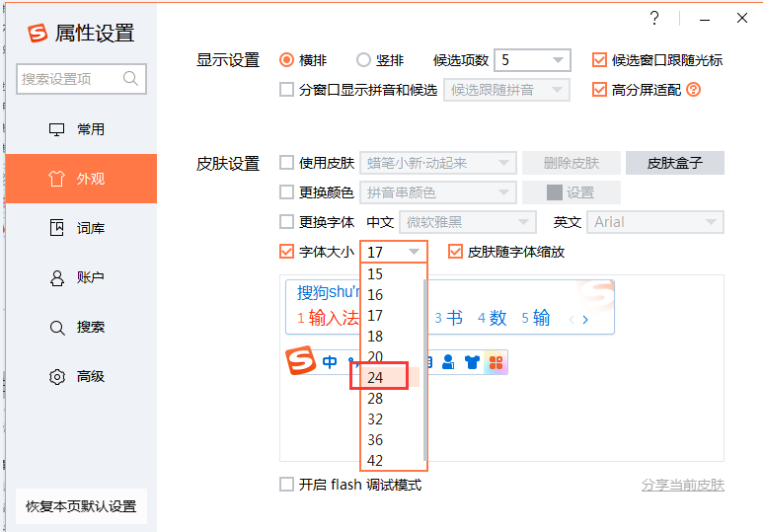
Task: Click previous page arrow in candidate preview
Action: point(572,320)
